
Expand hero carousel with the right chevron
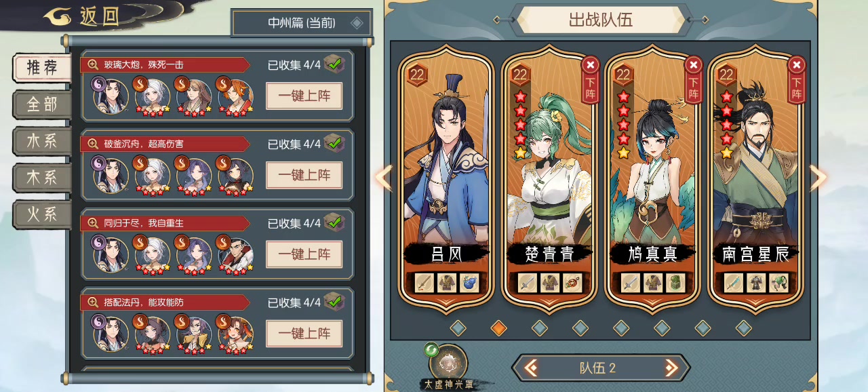coord(818,178)
